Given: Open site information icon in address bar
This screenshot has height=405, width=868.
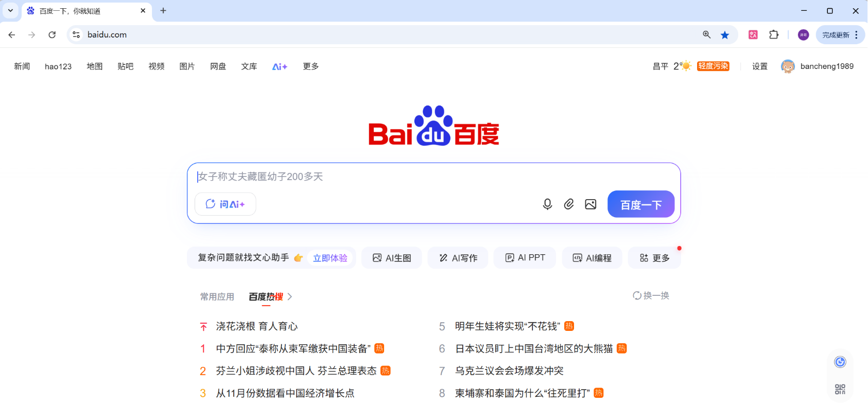Looking at the screenshot, I should coord(76,34).
